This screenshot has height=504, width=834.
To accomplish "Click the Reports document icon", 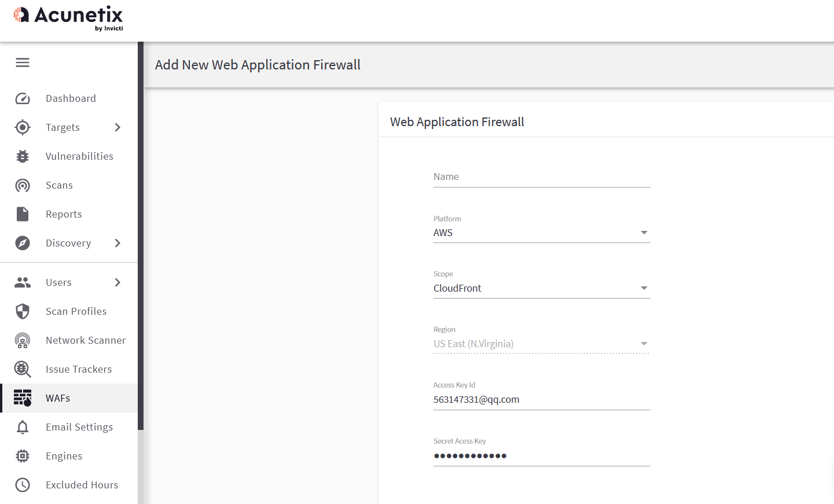I will coord(23,214).
